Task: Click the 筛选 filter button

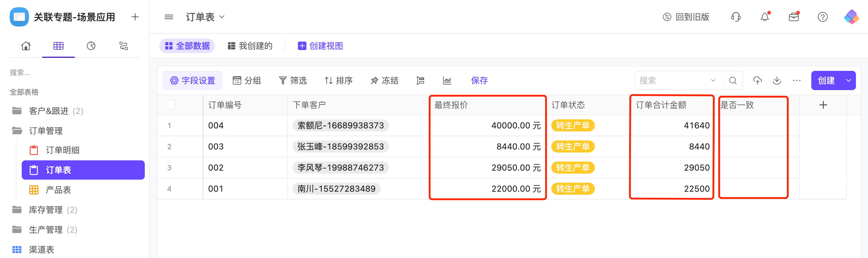Action: coord(293,80)
